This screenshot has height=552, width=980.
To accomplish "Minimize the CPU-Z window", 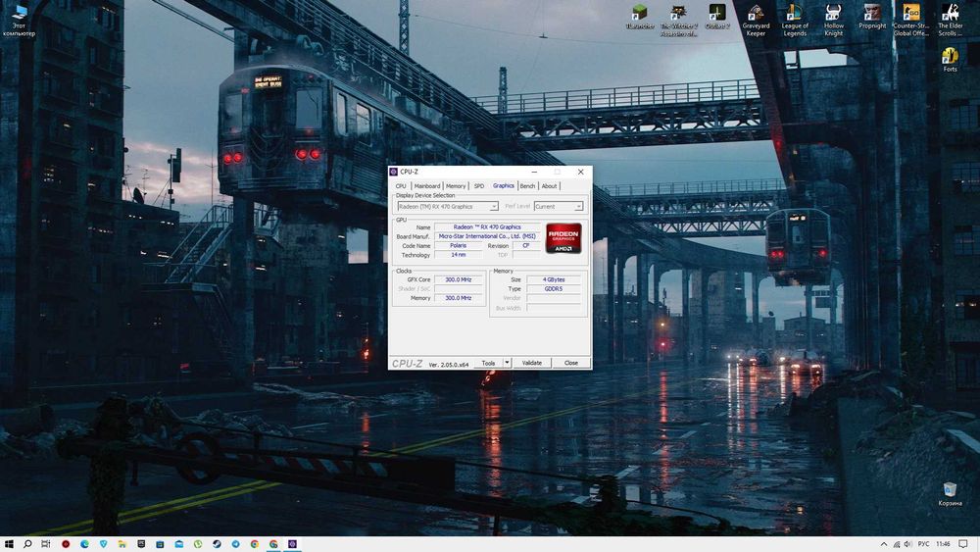I will (534, 172).
